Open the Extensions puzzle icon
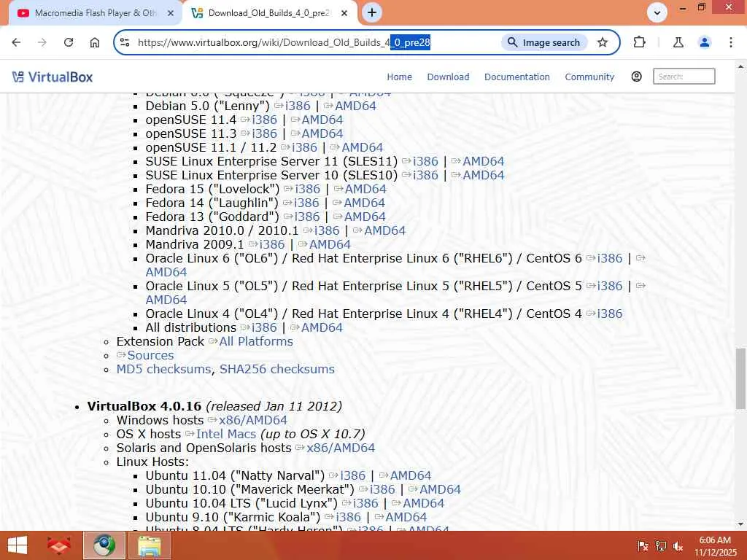Image resolution: width=747 pixels, height=560 pixels. point(639,42)
